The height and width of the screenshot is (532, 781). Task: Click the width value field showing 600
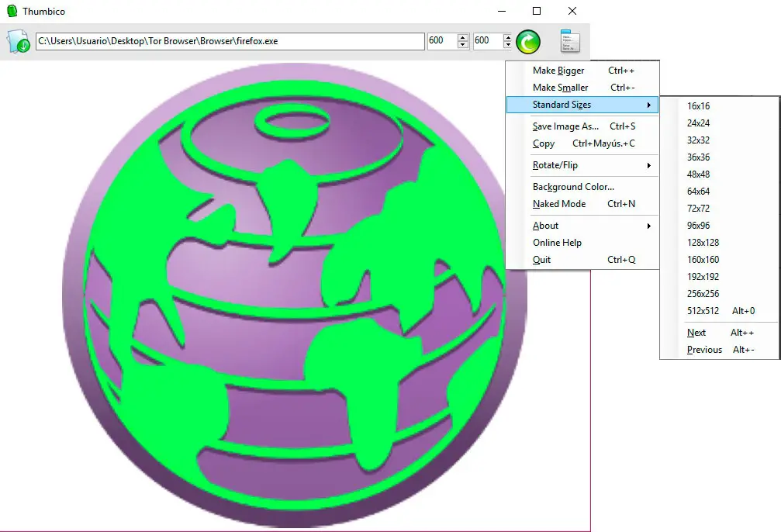pyautogui.click(x=442, y=41)
